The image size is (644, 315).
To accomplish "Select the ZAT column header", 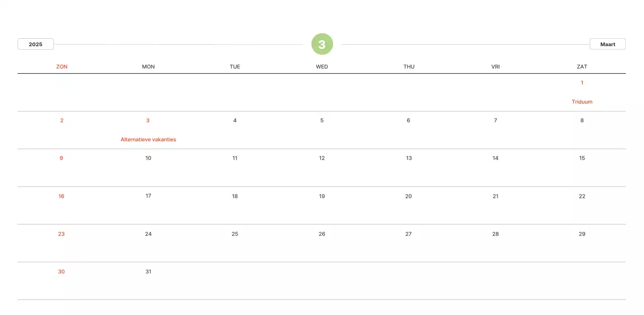I will tap(582, 67).
